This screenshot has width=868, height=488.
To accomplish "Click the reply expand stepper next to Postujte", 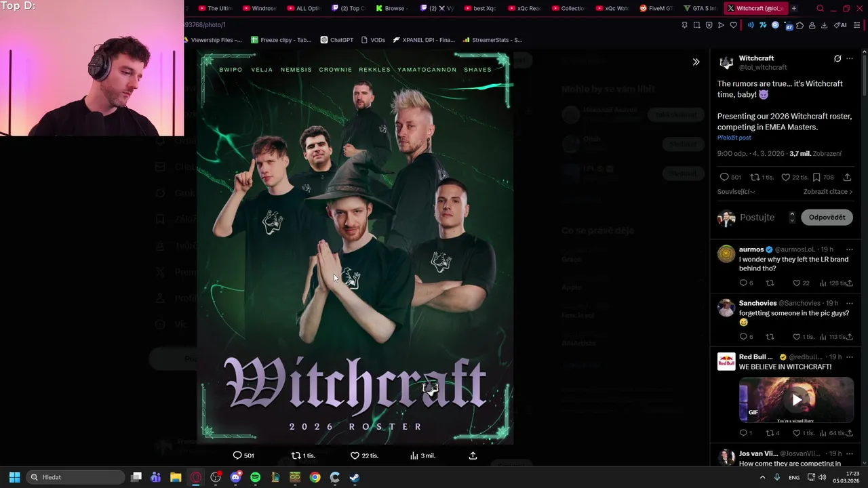I will pyautogui.click(x=791, y=218).
